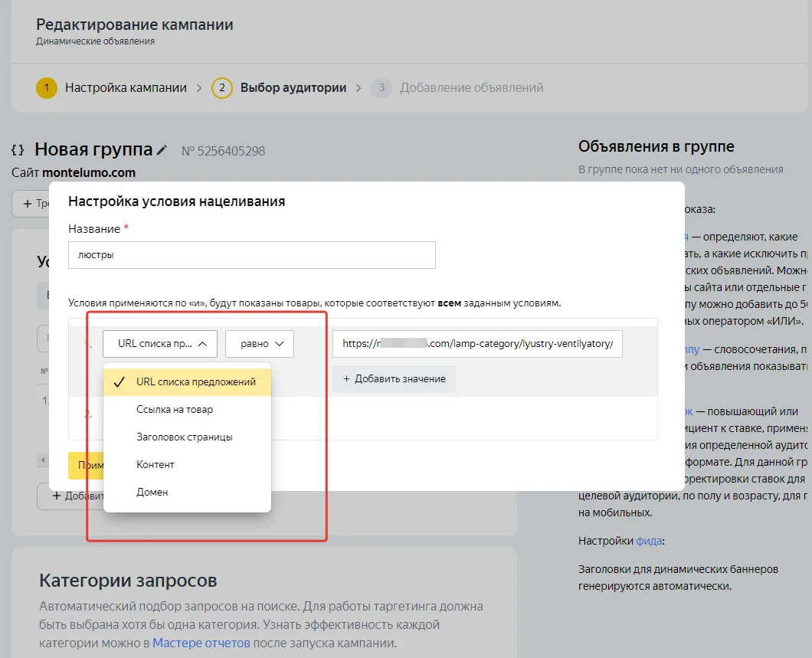Select Заголовок страницы option
Viewport: 812px width, 658px height.
click(188, 437)
